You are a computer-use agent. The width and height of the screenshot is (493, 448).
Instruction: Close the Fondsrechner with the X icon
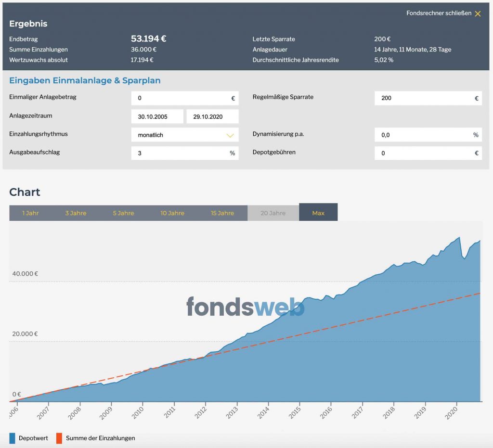[478, 13]
